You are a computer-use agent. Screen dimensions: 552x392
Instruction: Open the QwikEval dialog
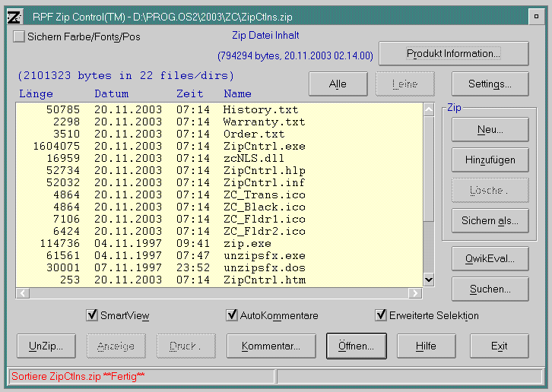tap(490, 258)
